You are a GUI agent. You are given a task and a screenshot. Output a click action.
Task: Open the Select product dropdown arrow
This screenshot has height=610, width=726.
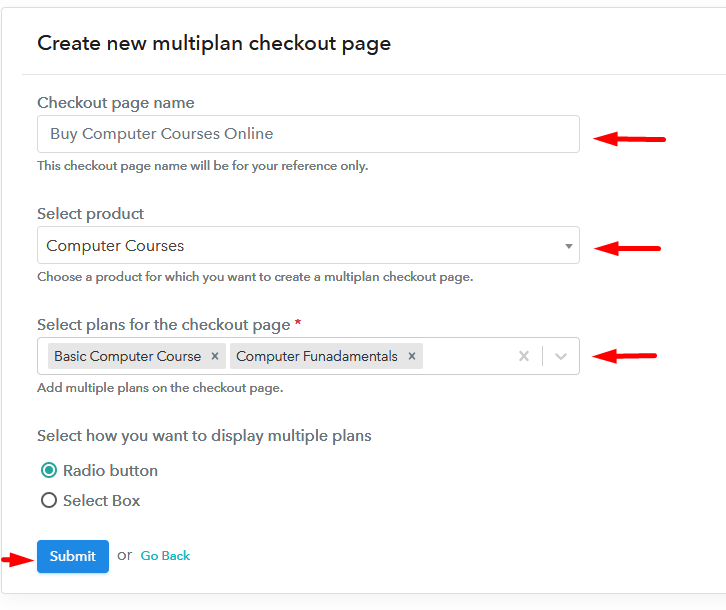coord(568,246)
